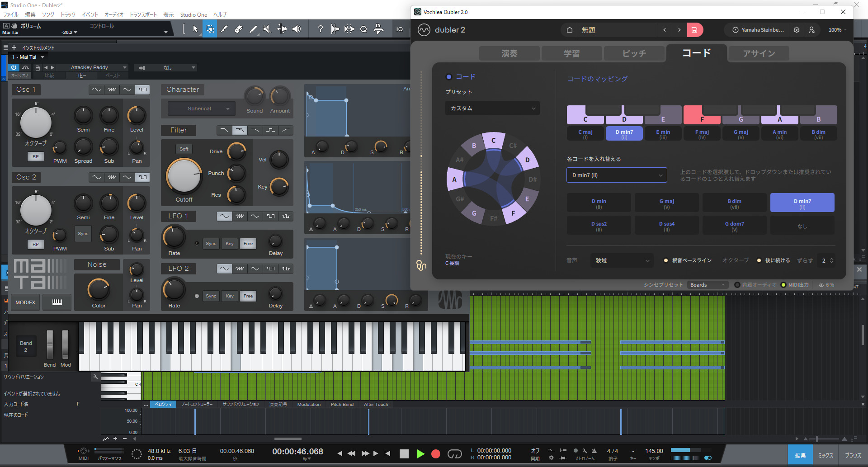Go to next Dubler profile arrow
The width and height of the screenshot is (868, 467).
(x=679, y=30)
